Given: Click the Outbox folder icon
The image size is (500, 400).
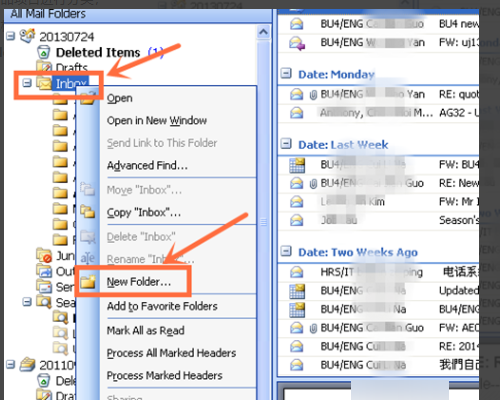Looking at the screenshot, I should pyautogui.click(x=44, y=271).
